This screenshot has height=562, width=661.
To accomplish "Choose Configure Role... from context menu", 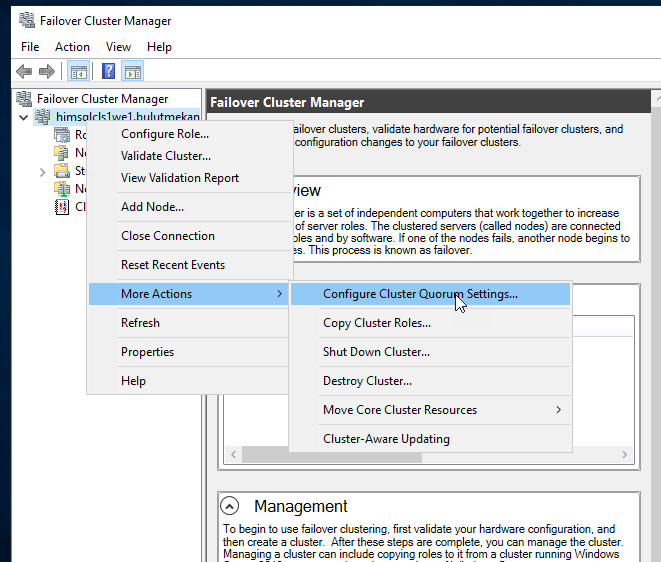I will tap(188, 134).
